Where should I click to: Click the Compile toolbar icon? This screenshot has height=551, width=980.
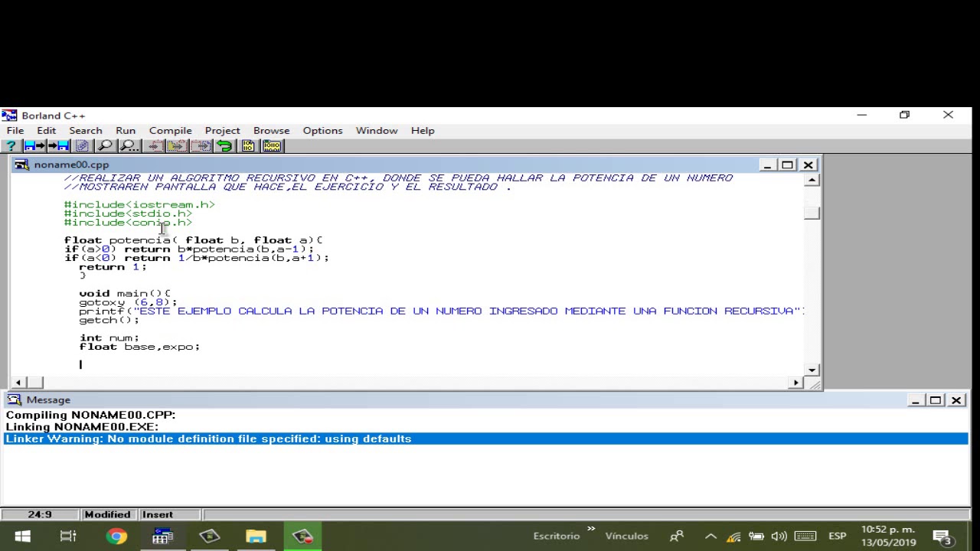point(248,145)
